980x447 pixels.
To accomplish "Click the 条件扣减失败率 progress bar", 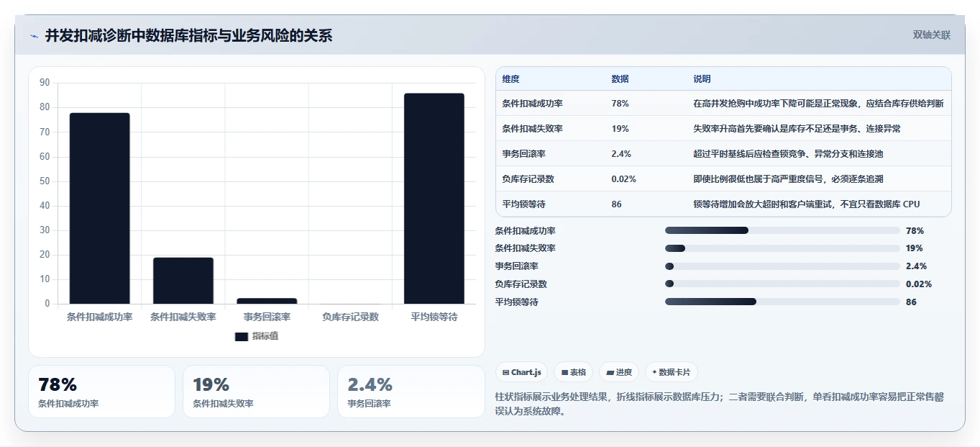I will click(x=782, y=248).
